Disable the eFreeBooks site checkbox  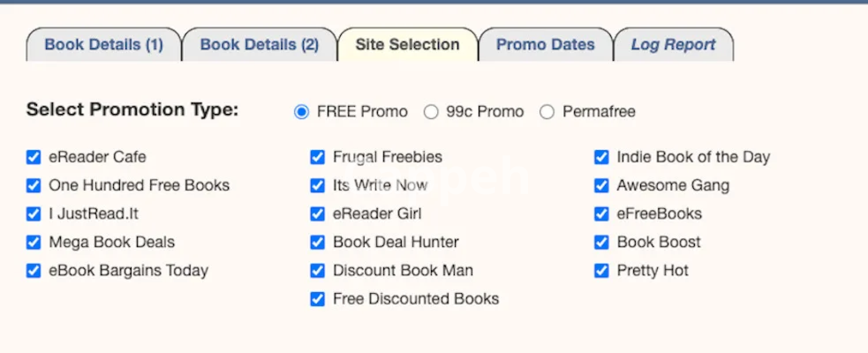coord(601,214)
